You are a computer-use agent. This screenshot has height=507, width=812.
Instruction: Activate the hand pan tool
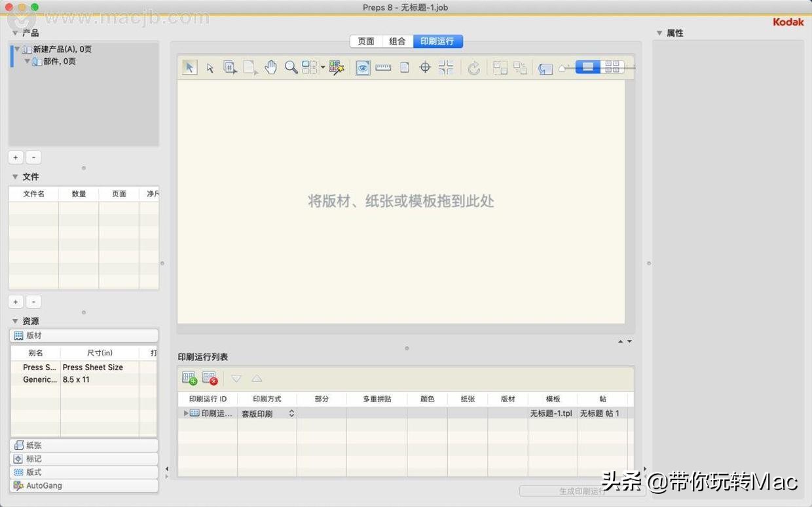coord(270,67)
